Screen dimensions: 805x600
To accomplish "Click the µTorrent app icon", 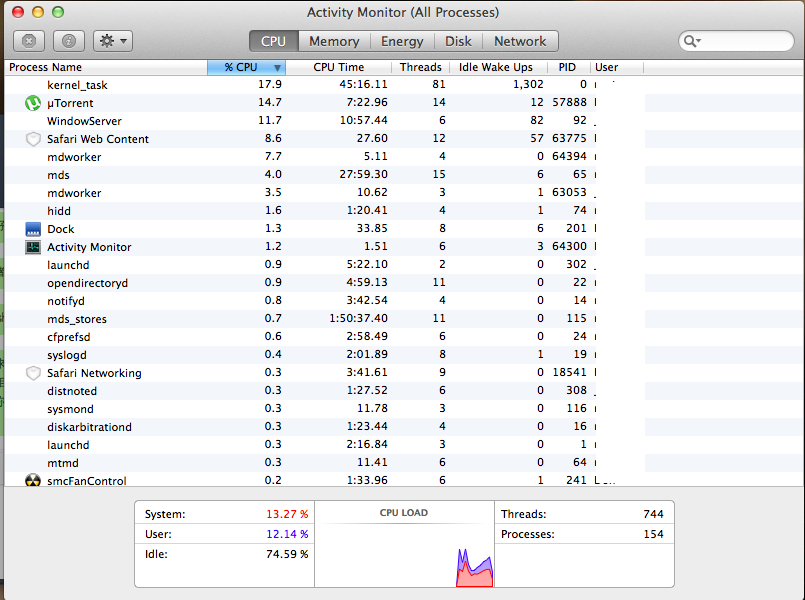I will coord(33,103).
